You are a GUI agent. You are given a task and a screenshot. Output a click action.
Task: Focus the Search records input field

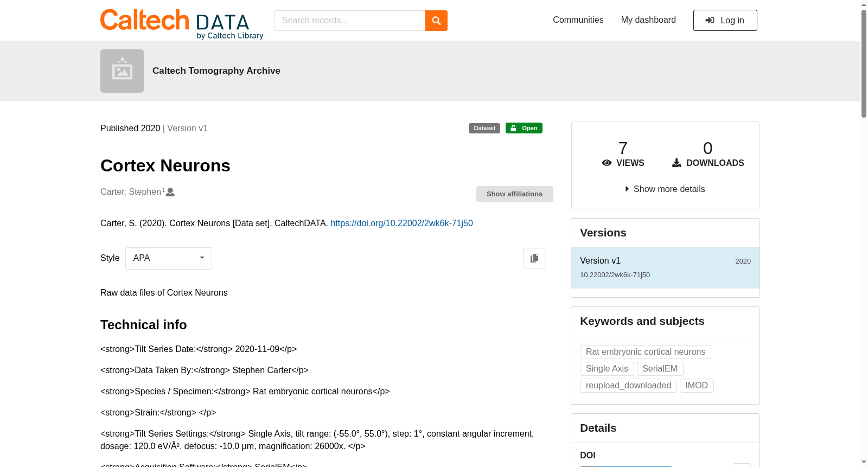click(x=349, y=21)
